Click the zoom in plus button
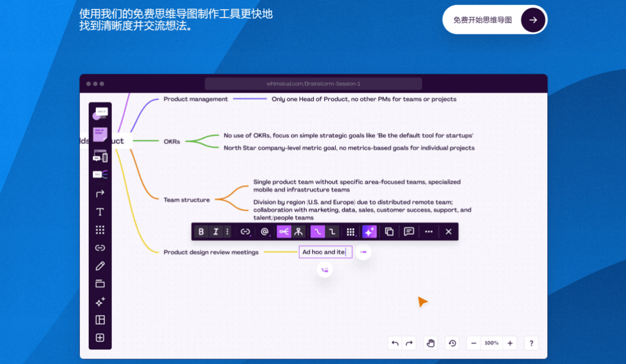The height and width of the screenshot is (364, 626). (510, 343)
